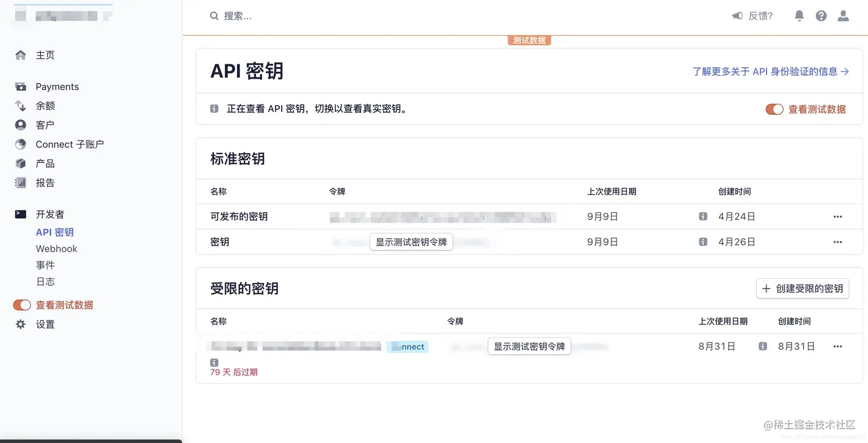Viewport: 868px width, 443px height.
Task: Click 4月24日 creation date
Action: (x=737, y=216)
